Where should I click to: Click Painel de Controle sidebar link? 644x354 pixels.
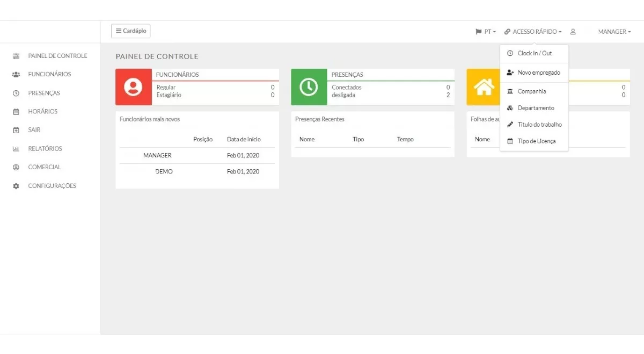coord(57,56)
